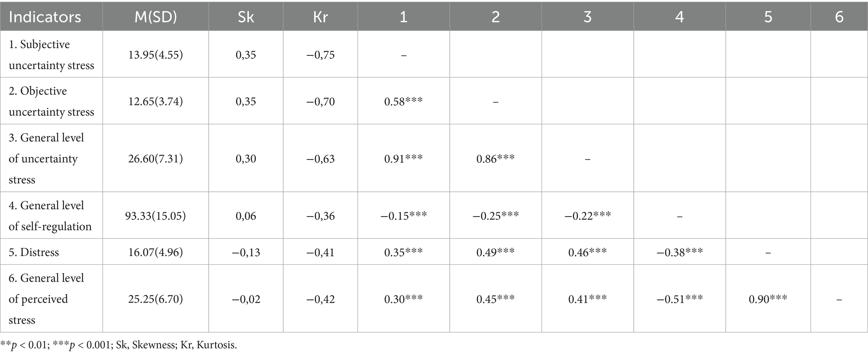
Task: Select the correlation value 0.90***
Action: click(x=768, y=299)
